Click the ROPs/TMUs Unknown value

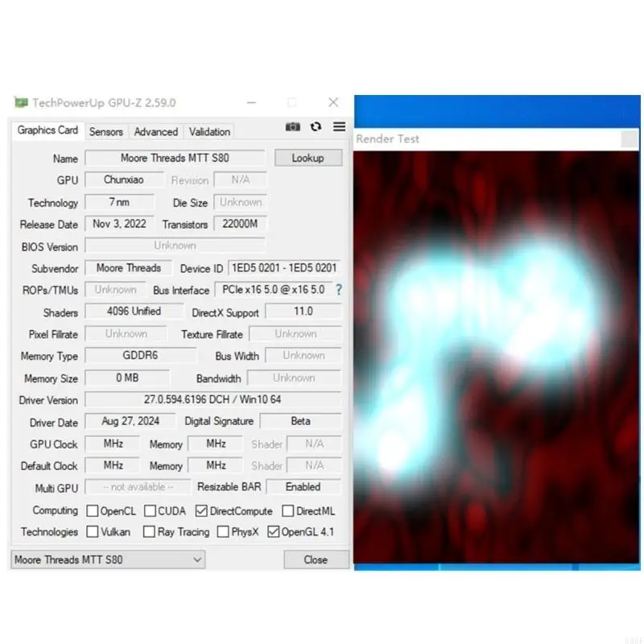coord(115,290)
